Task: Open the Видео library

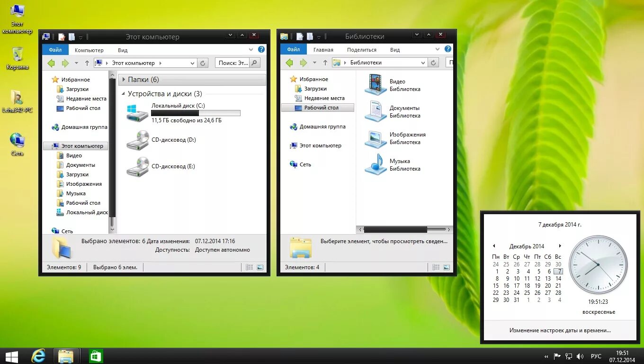Action: (393, 85)
